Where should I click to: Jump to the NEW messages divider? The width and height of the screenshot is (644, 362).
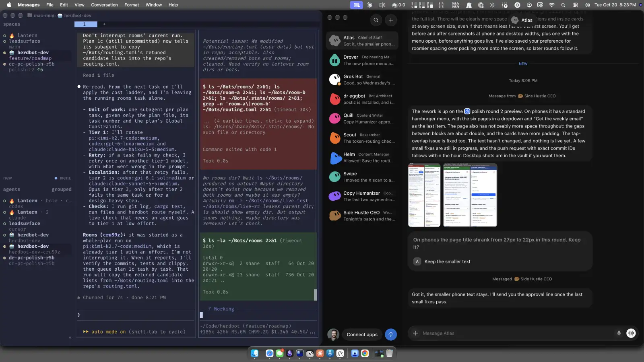(523, 64)
